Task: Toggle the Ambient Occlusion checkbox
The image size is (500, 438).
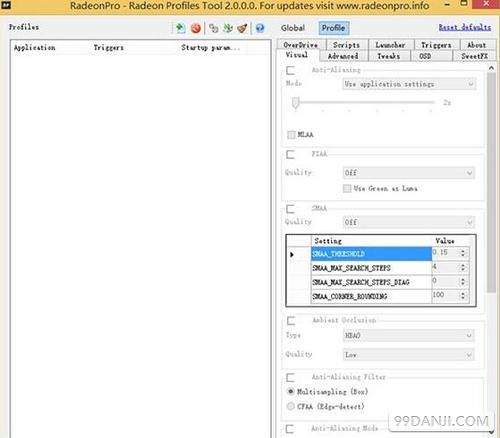Action: point(291,321)
